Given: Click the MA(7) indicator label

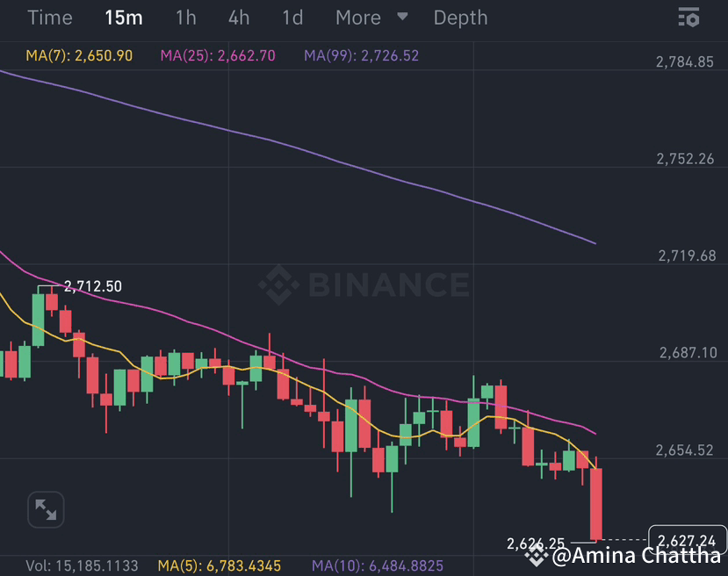Looking at the screenshot, I should 77,54.
